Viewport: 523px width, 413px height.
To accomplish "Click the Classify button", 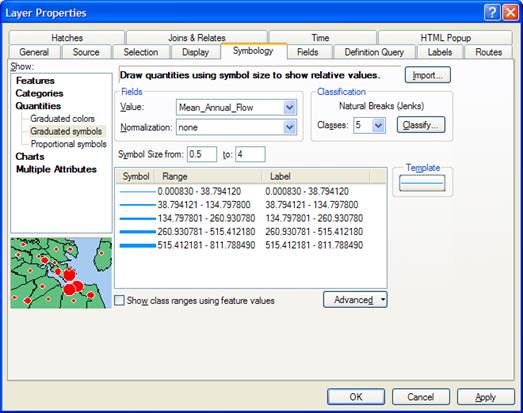I will point(421,125).
